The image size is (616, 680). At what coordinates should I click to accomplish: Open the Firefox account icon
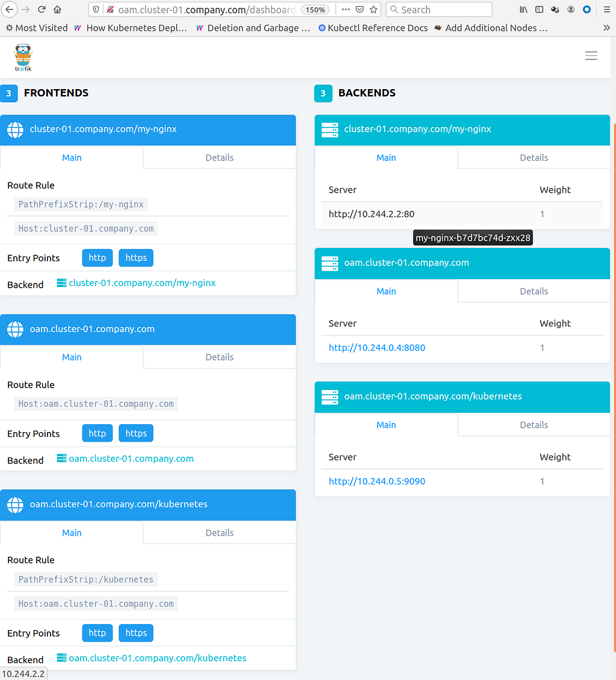[x=571, y=9]
